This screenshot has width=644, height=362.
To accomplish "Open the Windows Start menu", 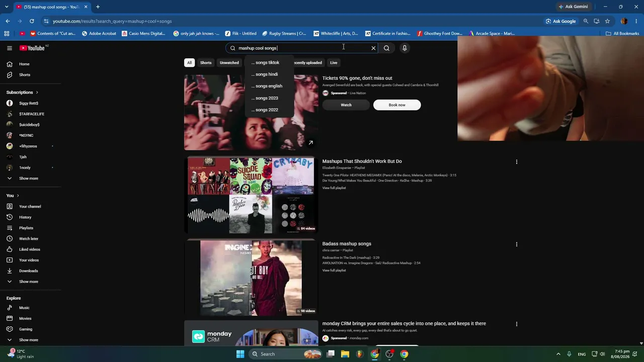I will 240,354.
